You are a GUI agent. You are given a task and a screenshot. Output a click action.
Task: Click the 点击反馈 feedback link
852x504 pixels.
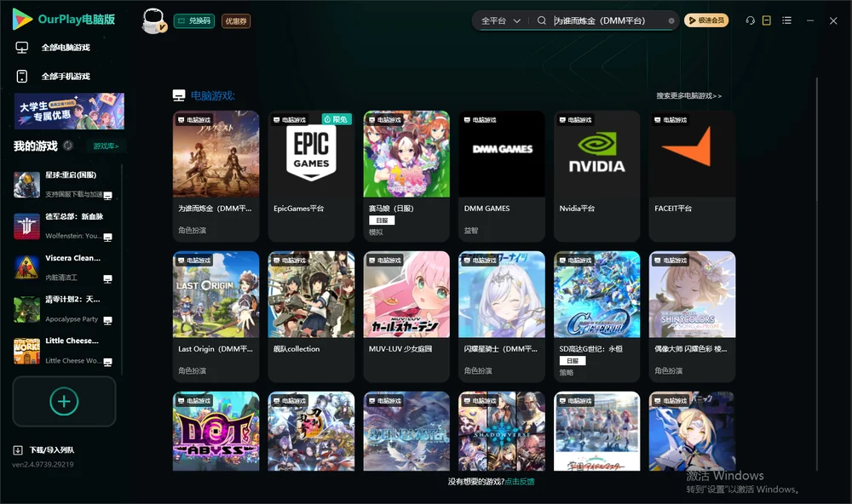pyautogui.click(x=520, y=482)
